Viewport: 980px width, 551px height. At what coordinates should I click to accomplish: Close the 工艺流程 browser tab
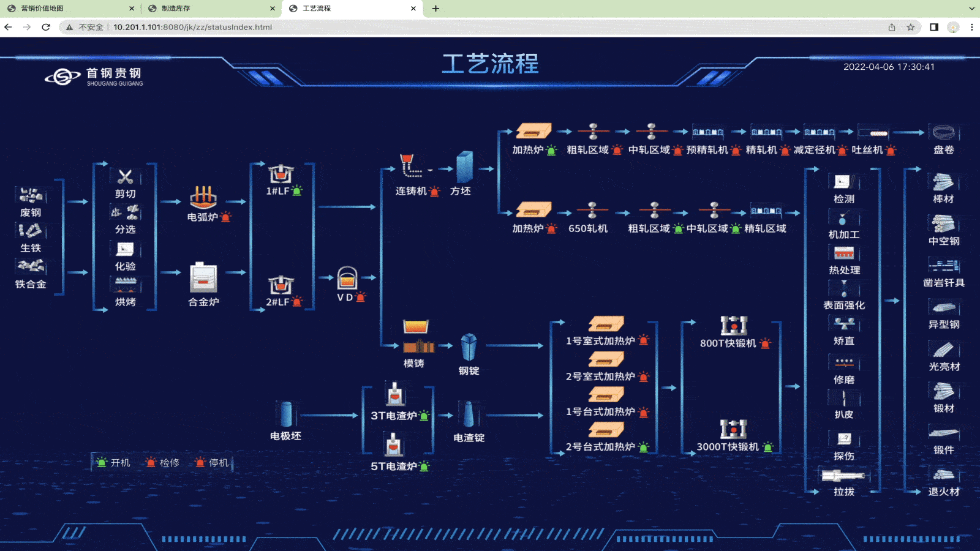[x=413, y=9]
